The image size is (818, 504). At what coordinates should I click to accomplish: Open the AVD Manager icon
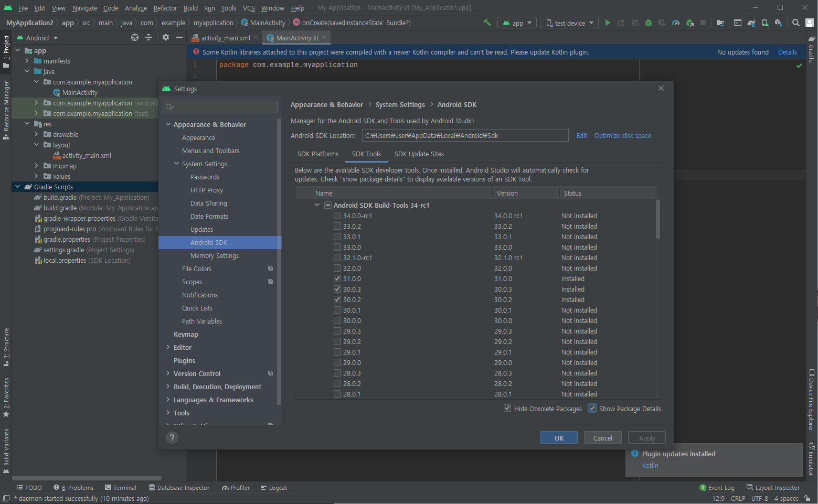(x=765, y=23)
